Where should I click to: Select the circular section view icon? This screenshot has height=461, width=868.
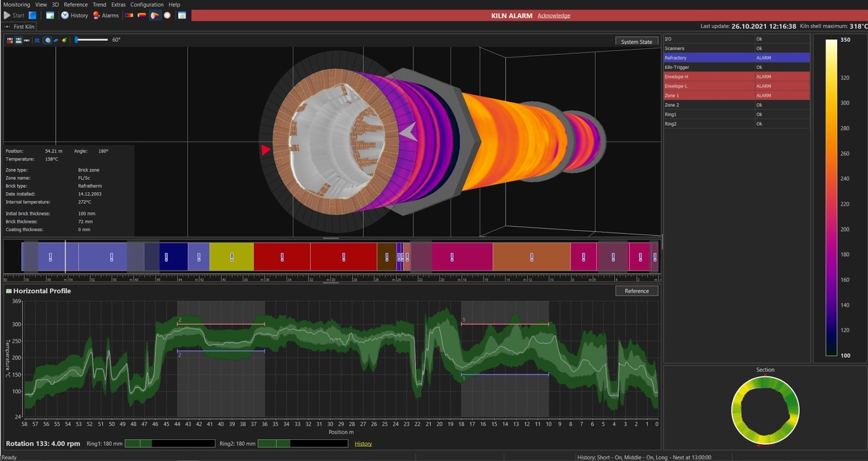pos(167,15)
